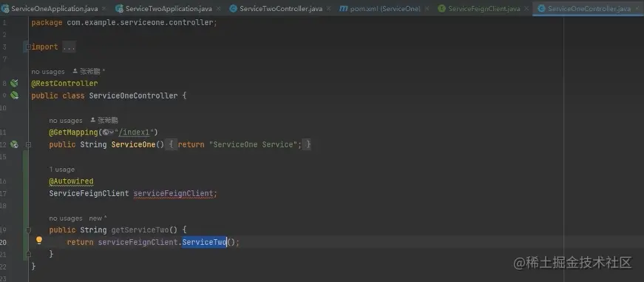
Task: Close the ServiceTwoController.java tab
Action: [328, 9]
